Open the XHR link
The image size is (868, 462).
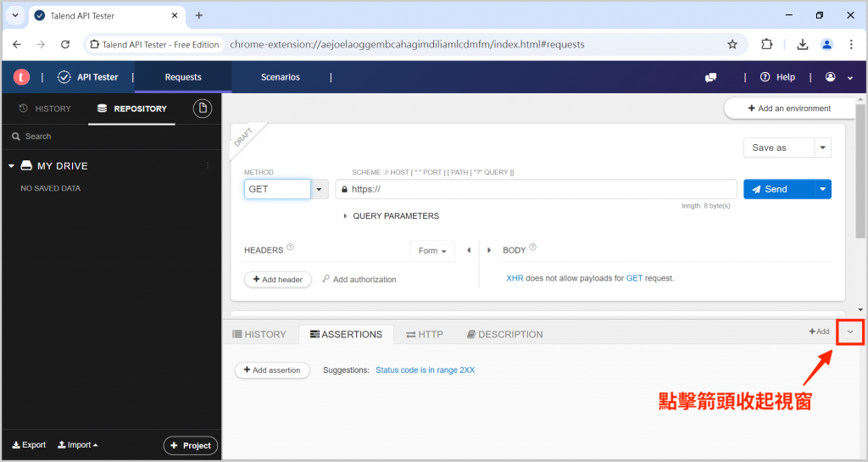pos(515,278)
